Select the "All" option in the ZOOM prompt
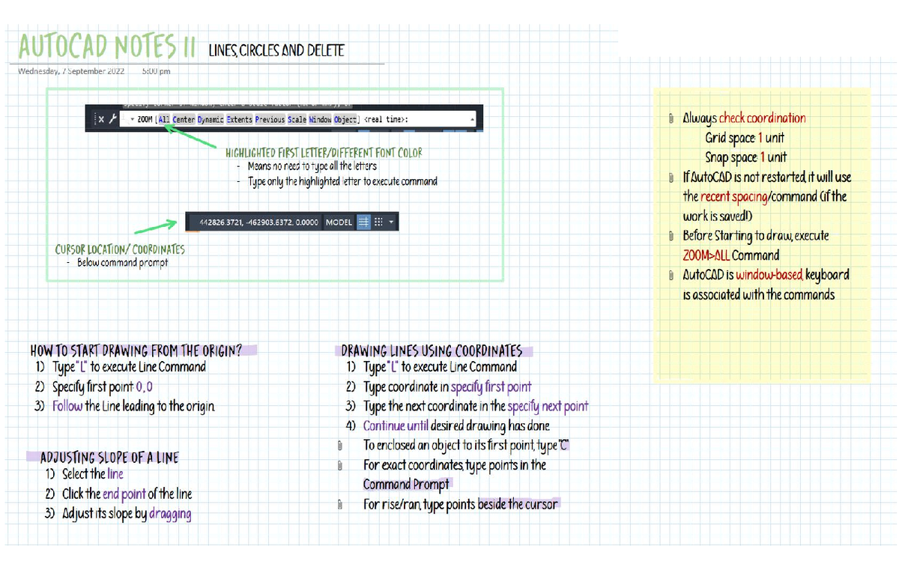Screen dimensions: 899x588 click(x=163, y=119)
